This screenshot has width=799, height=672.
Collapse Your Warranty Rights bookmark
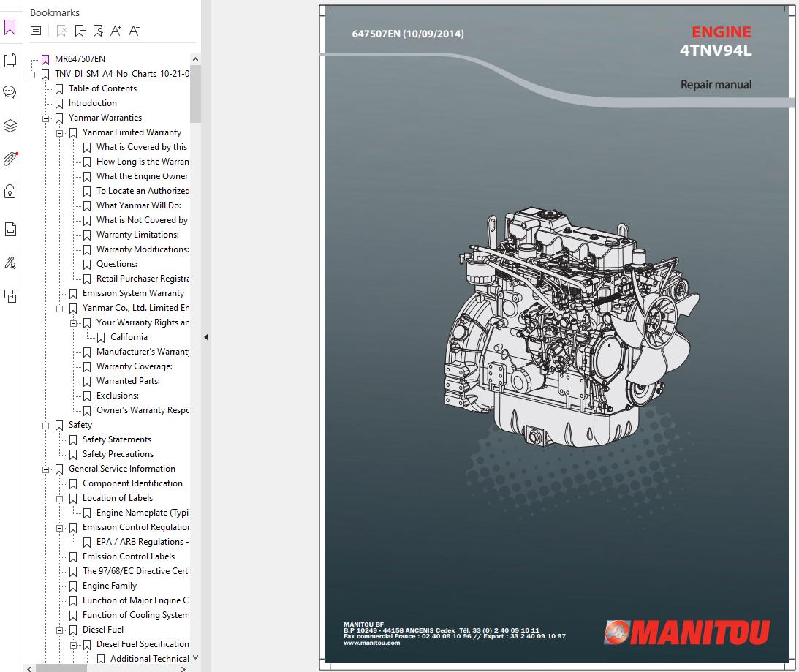click(73, 323)
